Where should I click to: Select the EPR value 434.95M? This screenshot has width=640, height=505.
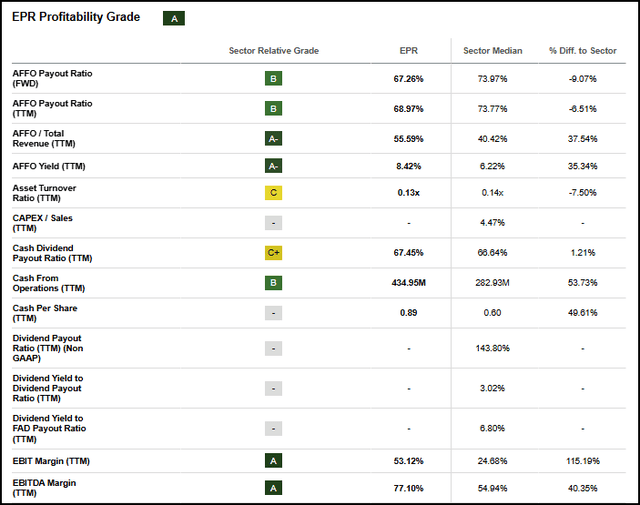409,283
